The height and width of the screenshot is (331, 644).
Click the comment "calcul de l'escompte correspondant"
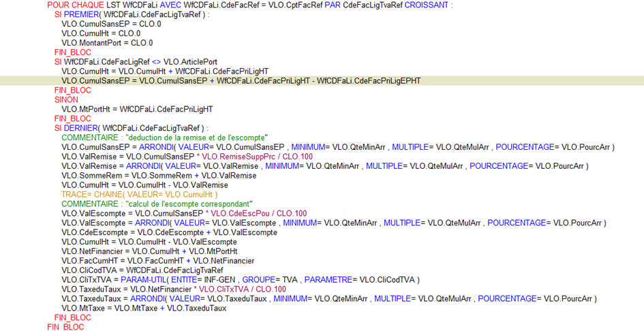(157, 204)
